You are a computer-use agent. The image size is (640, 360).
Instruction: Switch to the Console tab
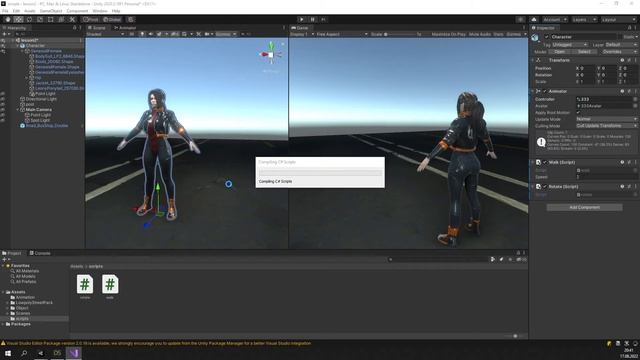click(x=40, y=253)
